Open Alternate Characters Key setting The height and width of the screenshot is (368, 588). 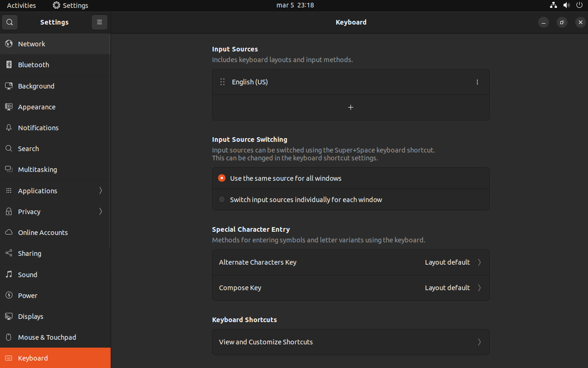[x=350, y=262]
